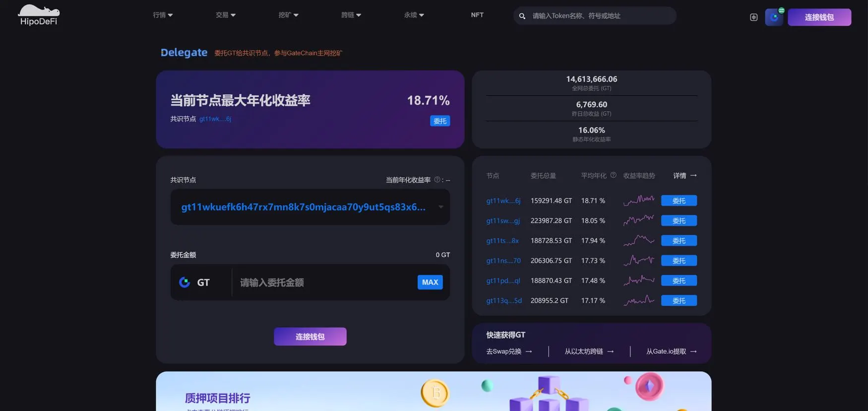The height and width of the screenshot is (411, 868).
Task: Open node address gt11ns...70 in table
Action: [x=503, y=261]
